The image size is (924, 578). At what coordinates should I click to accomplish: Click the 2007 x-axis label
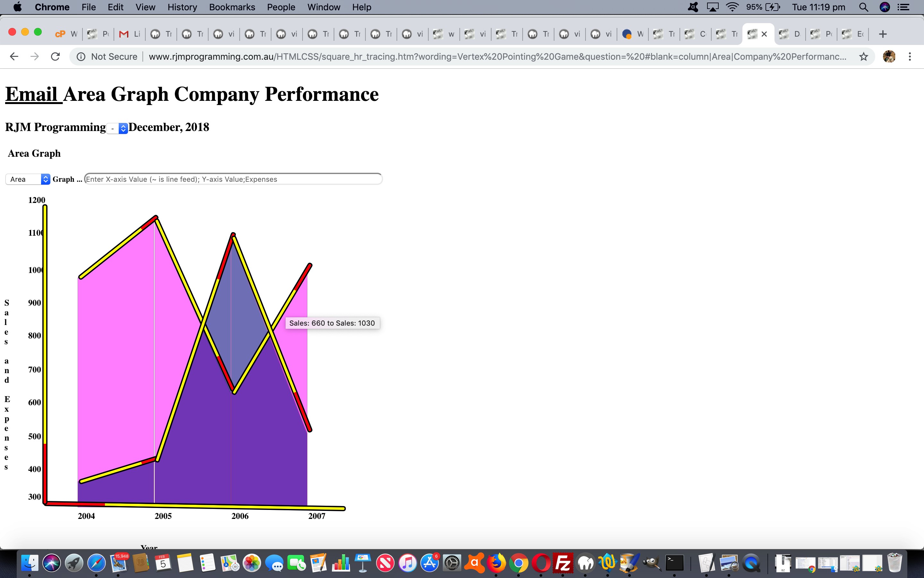pos(317,516)
